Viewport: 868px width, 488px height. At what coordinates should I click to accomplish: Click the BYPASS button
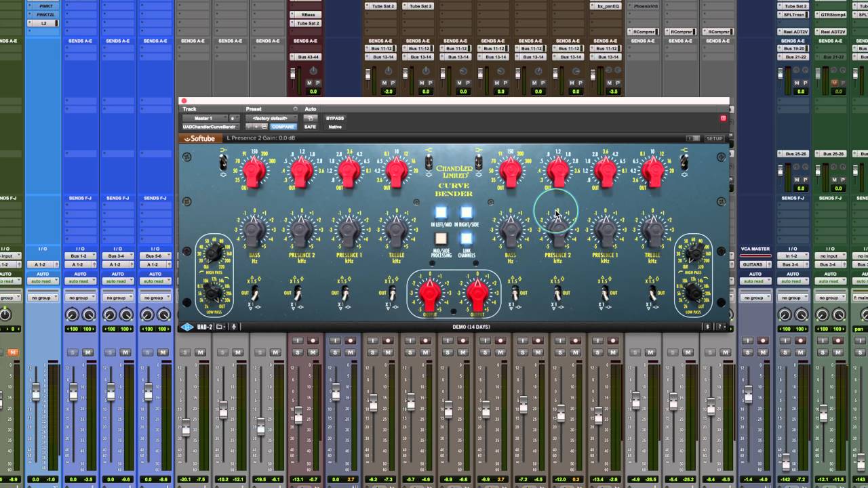[335, 118]
